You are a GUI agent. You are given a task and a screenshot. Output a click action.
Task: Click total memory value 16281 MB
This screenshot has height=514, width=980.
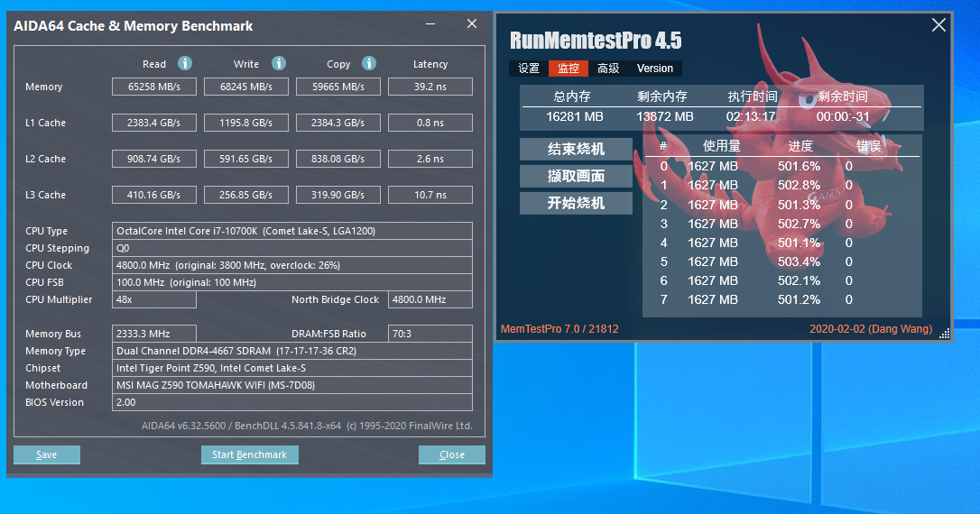[575, 117]
